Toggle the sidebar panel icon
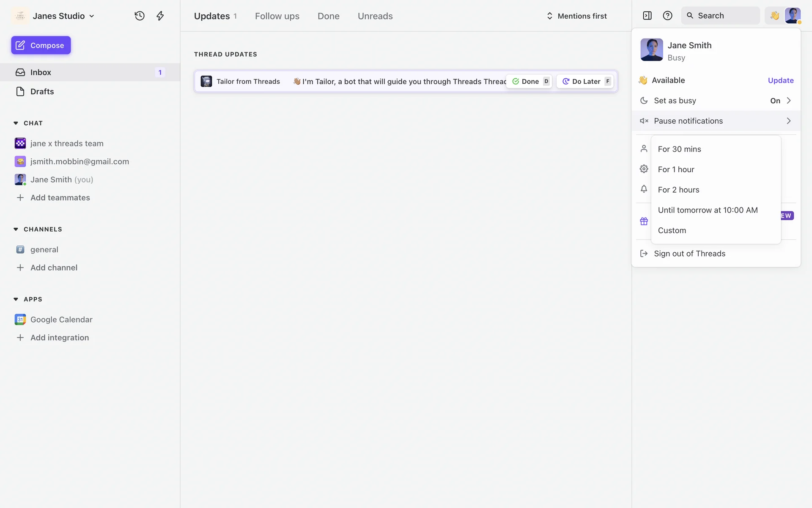The height and width of the screenshot is (508, 812). 647,16
